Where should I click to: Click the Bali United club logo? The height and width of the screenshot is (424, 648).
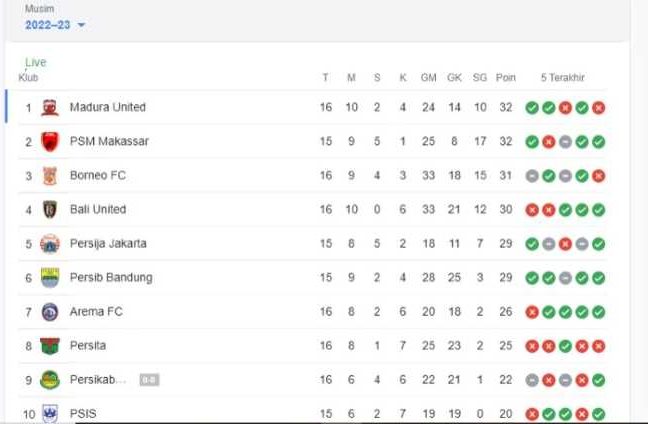[x=50, y=210]
